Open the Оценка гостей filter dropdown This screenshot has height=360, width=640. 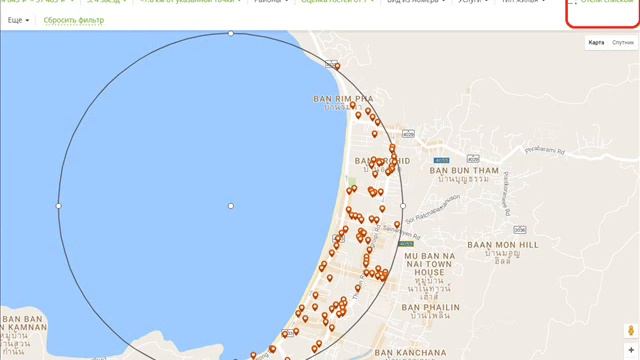click(x=337, y=2)
